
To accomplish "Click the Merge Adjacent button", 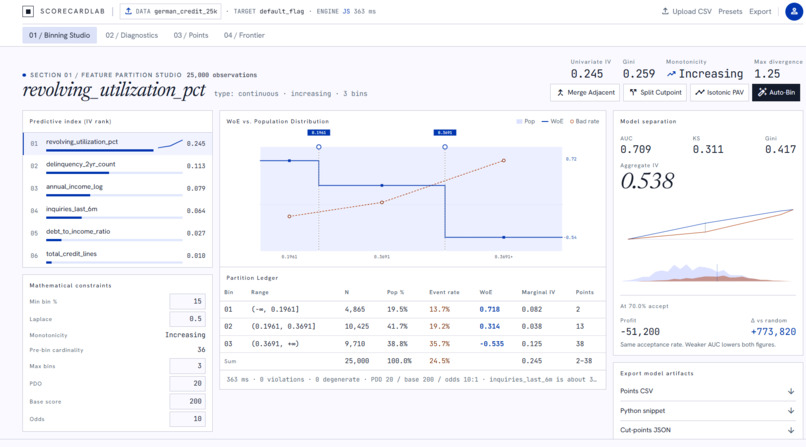I will click(585, 92).
